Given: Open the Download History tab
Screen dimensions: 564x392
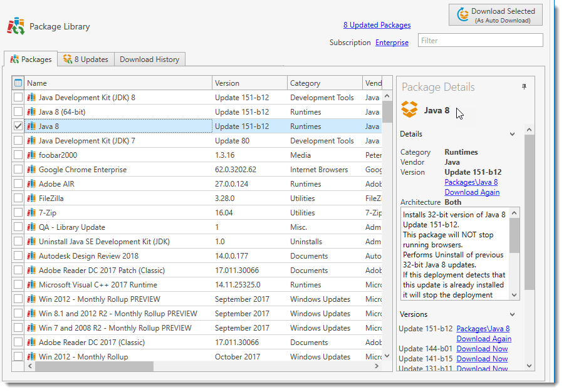Looking at the screenshot, I should click(149, 59).
